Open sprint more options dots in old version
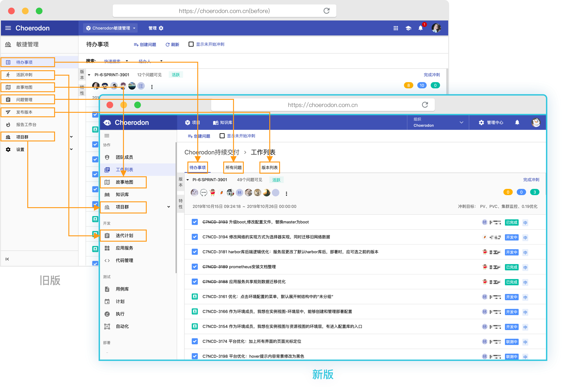This screenshot has width=569, height=392. pos(152,87)
